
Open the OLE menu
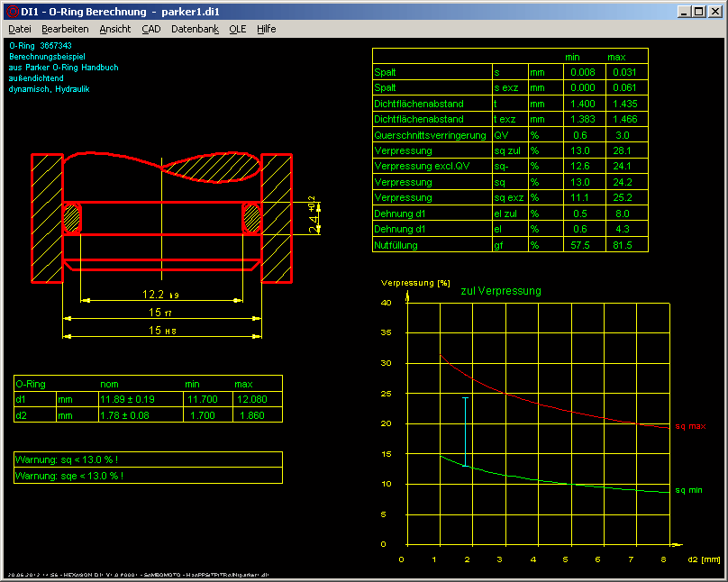[x=238, y=29]
